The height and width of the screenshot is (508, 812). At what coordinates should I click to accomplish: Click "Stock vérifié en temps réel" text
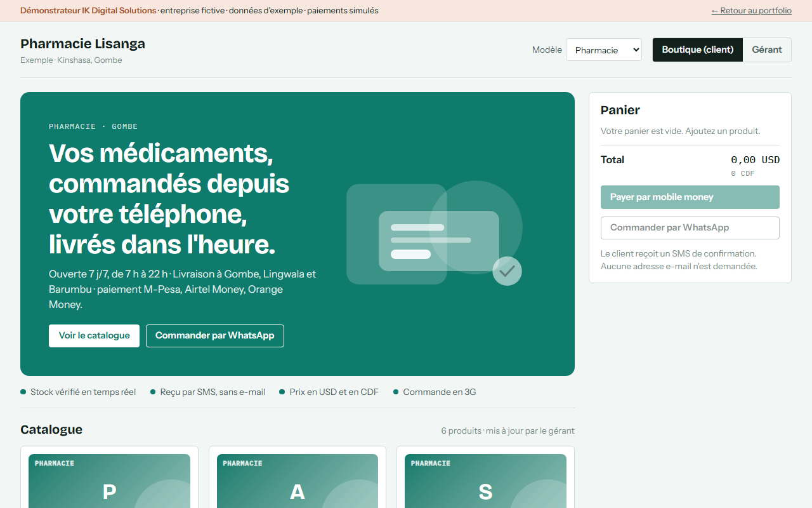pyautogui.click(x=83, y=392)
